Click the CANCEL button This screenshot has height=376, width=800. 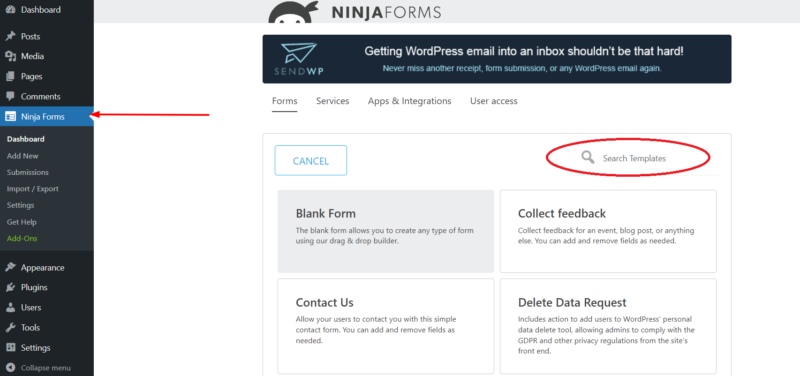311,161
